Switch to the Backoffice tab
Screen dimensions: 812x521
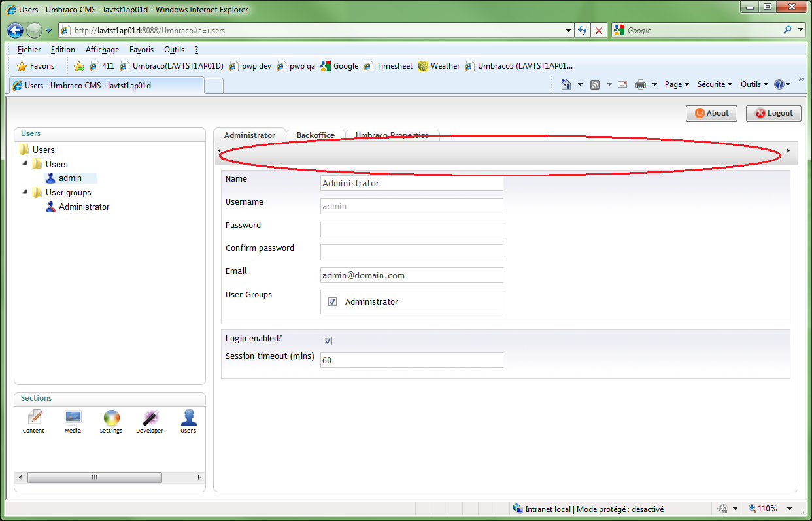tap(316, 135)
